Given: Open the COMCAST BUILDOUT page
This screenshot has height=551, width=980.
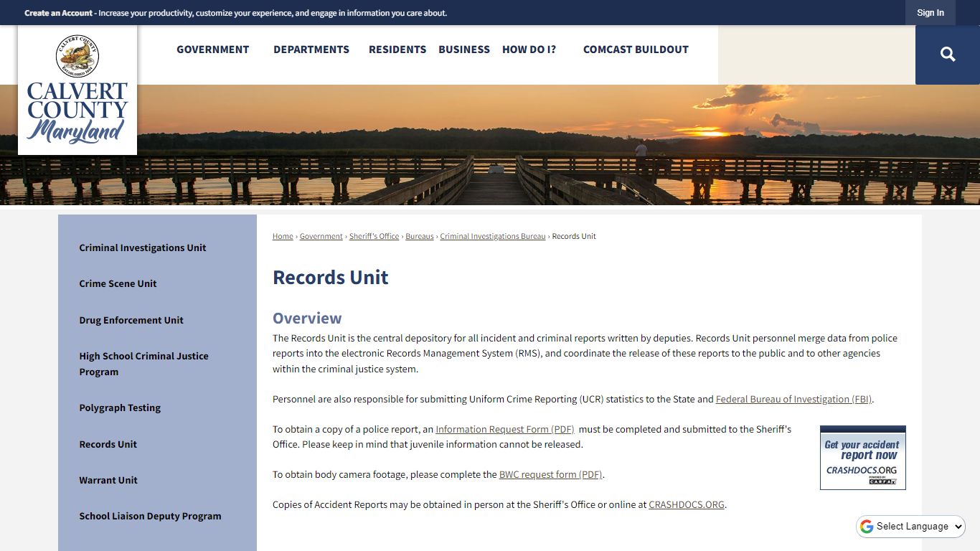Looking at the screenshot, I should click(636, 50).
